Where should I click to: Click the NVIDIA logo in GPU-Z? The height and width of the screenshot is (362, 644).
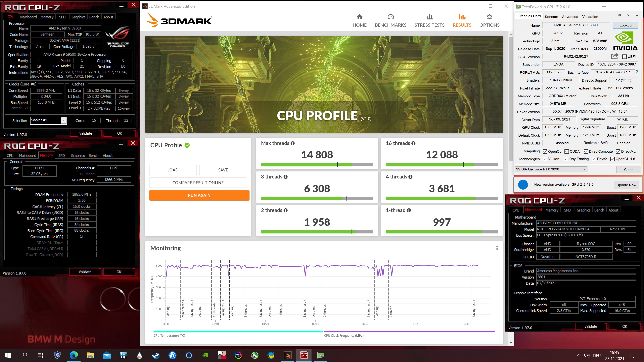click(x=625, y=41)
